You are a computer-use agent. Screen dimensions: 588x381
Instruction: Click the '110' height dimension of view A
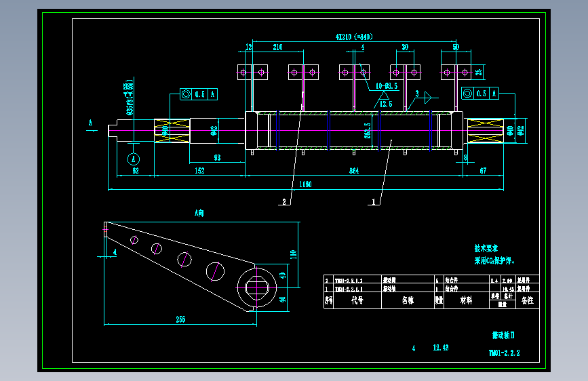click(x=293, y=254)
